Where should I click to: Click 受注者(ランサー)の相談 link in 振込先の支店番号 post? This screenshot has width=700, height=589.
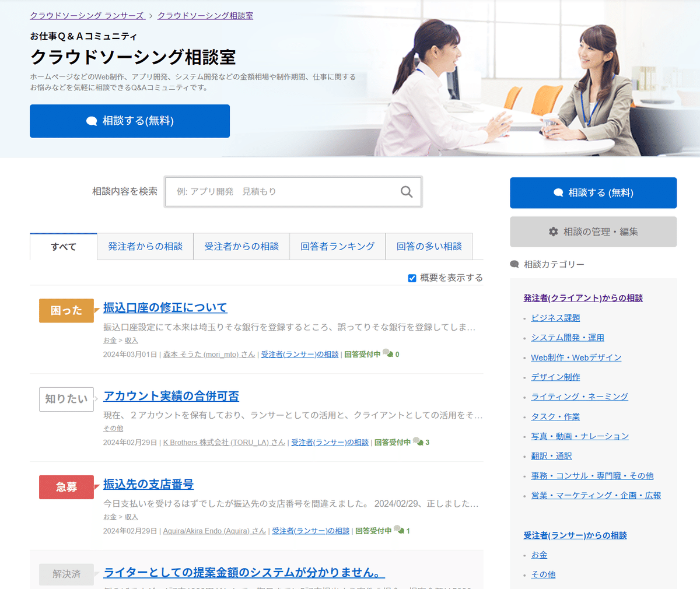click(311, 531)
